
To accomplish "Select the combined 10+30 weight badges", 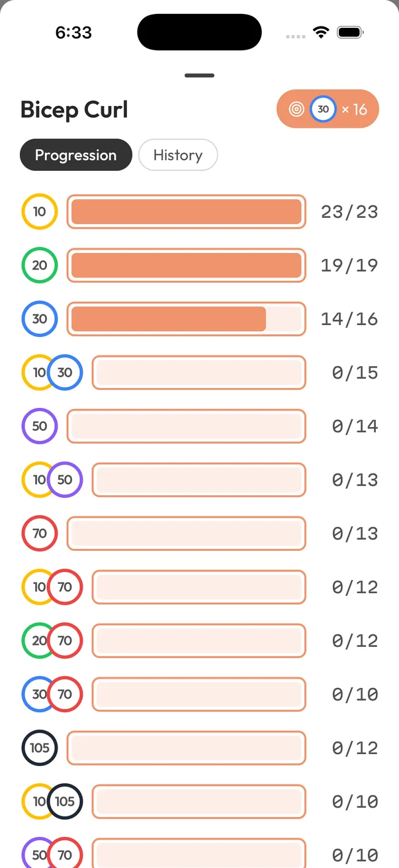I will pyautogui.click(x=52, y=372).
